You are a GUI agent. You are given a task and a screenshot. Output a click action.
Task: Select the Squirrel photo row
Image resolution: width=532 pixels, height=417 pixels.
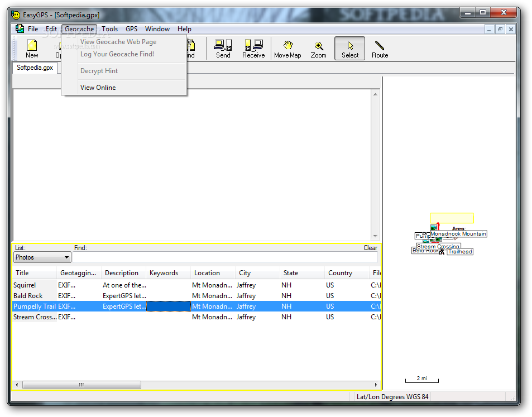coord(197,285)
